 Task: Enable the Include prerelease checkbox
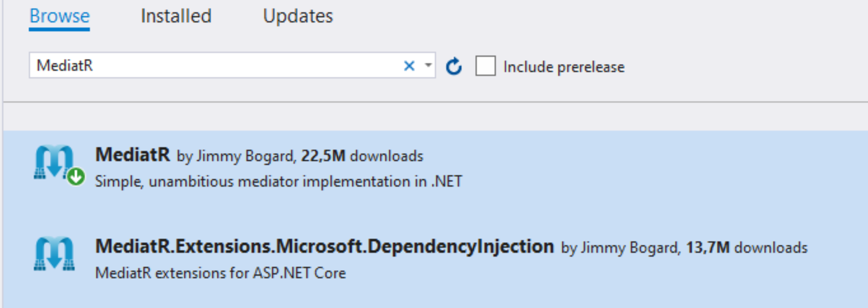pyautogui.click(x=485, y=66)
